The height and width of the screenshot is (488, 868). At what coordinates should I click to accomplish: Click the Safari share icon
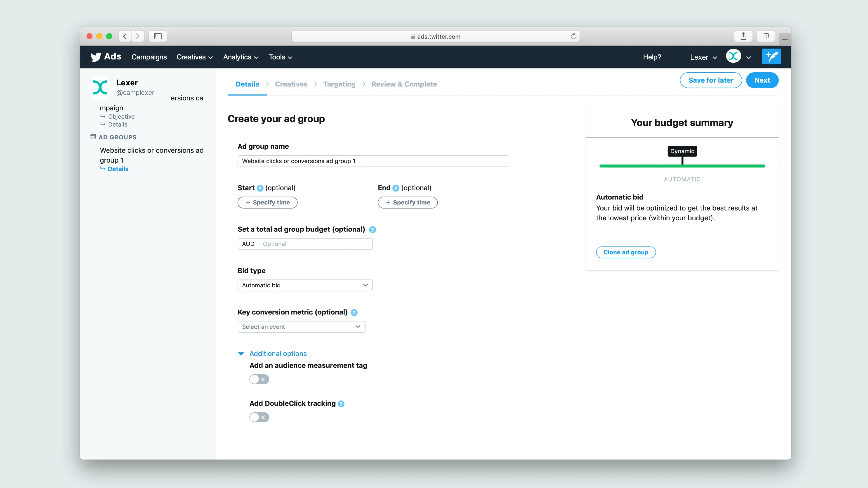tap(743, 36)
